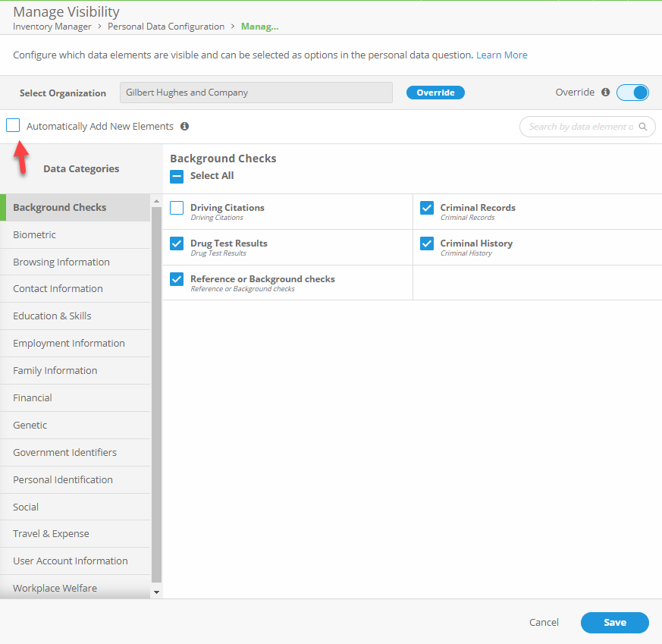Open the Learn More link
The height and width of the screenshot is (644, 662).
[x=501, y=55]
